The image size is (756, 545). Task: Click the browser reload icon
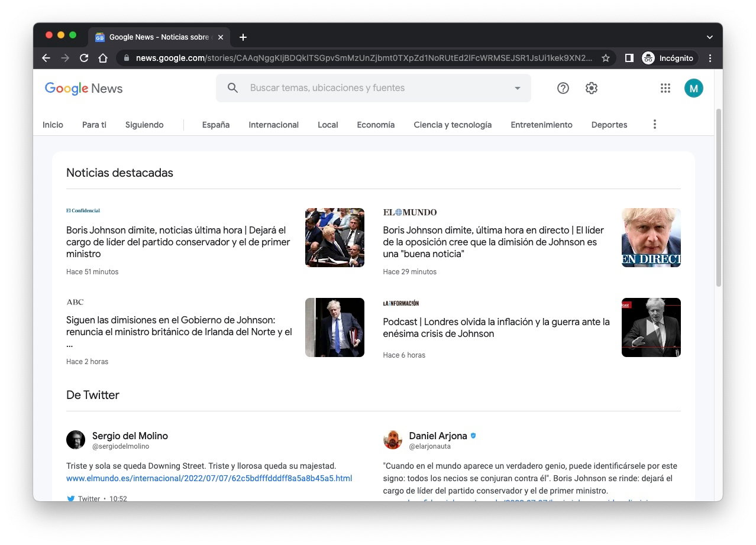point(84,58)
